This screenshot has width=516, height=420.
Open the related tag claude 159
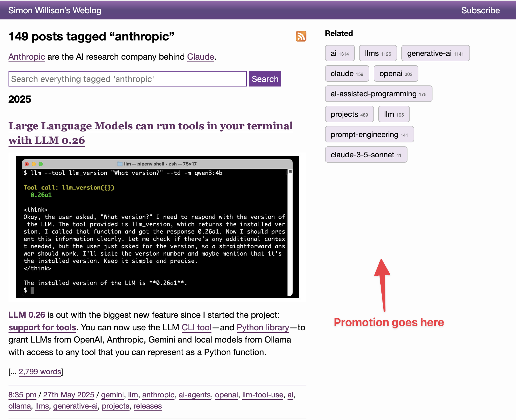coord(347,73)
